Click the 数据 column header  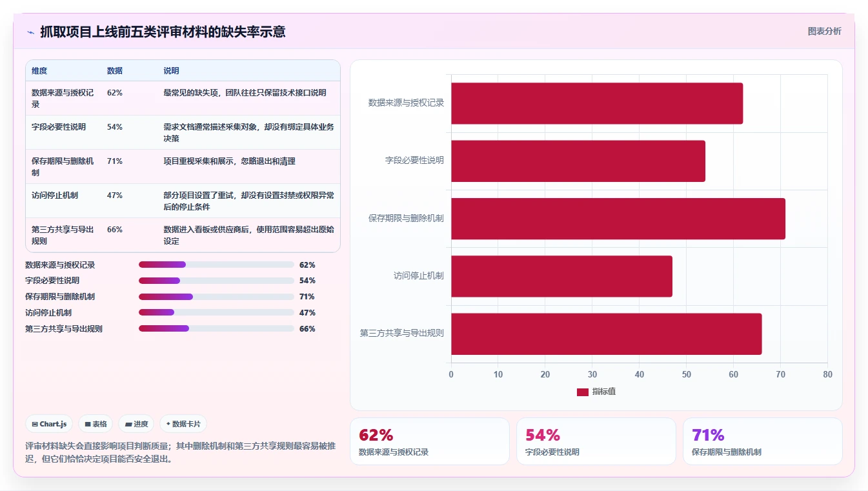pyautogui.click(x=115, y=71)
